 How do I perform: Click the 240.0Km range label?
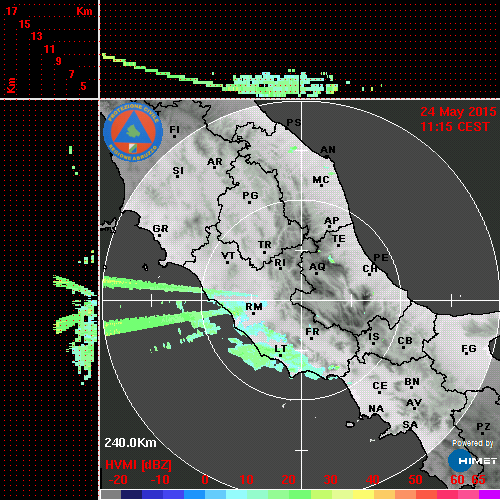coord(130,443)
